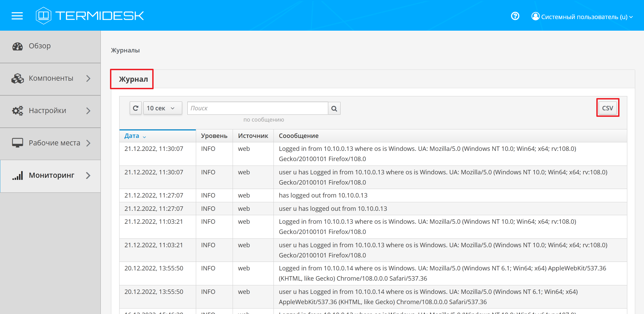Click into the Поиск search field

257,108
